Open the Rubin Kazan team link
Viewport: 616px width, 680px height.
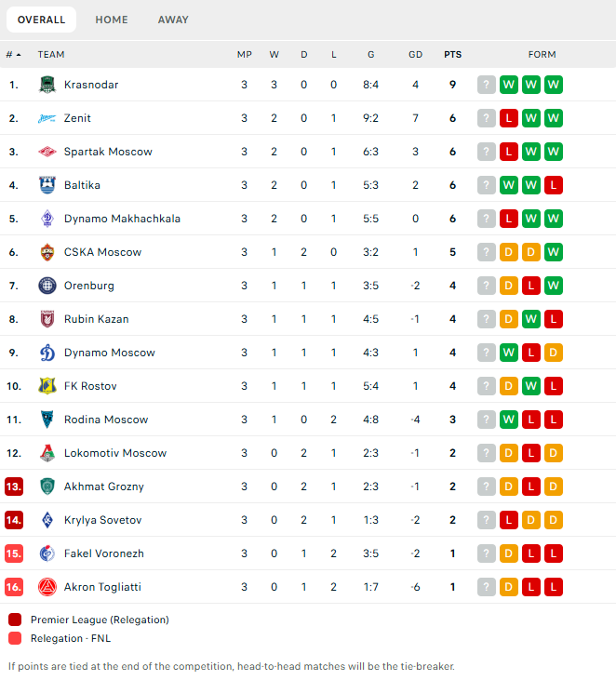pos(96,319)
